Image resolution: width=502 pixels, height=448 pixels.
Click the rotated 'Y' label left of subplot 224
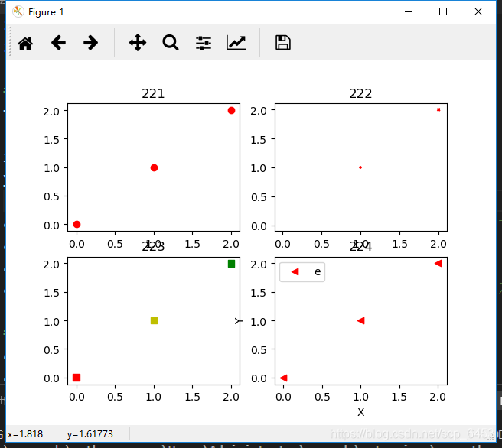click(238, 321)
